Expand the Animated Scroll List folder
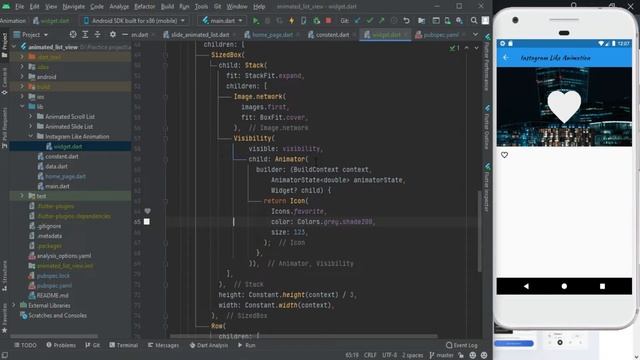 click(x=30, y=116)
